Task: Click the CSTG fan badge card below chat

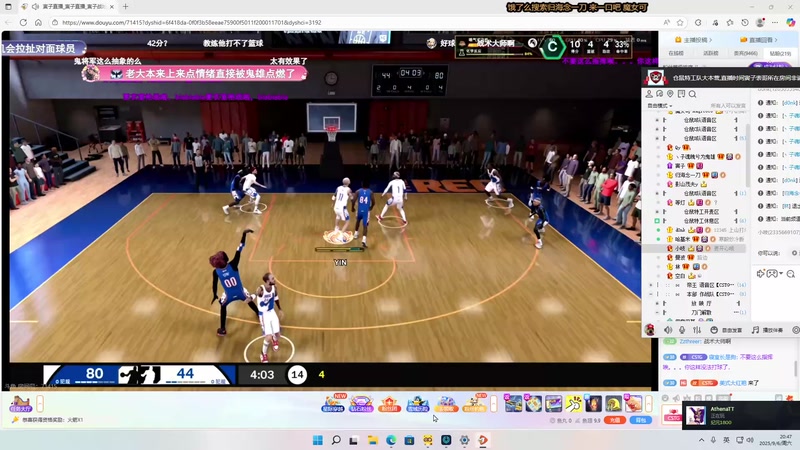Action: 672,414
